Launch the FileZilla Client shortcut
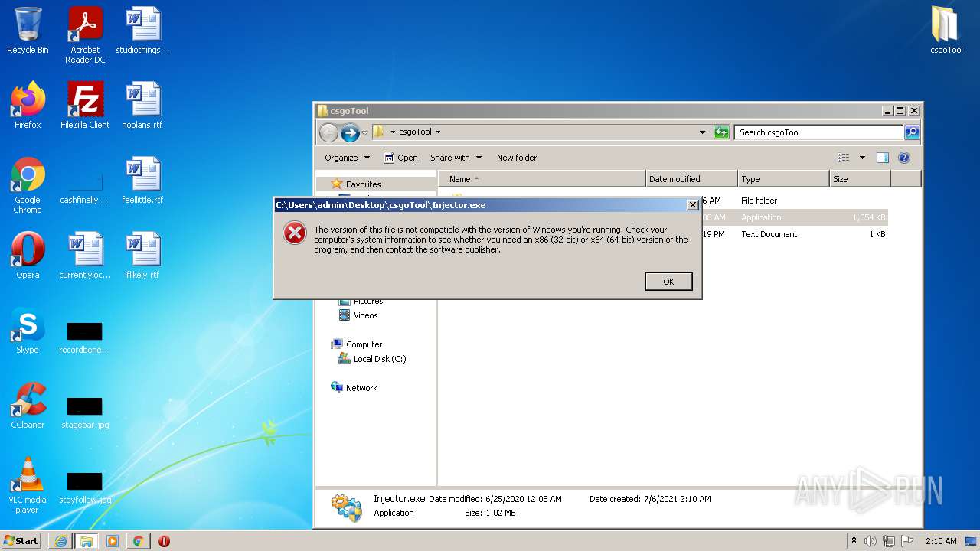 (85, 105)
